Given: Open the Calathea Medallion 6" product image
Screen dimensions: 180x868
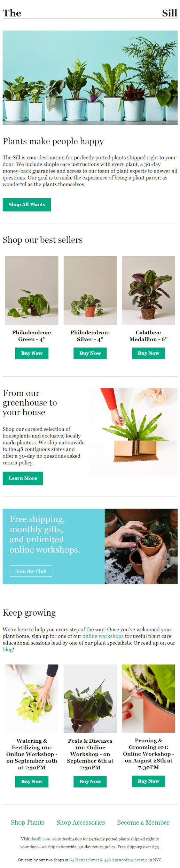Looking at the screenshot, I should coord(148,290).
